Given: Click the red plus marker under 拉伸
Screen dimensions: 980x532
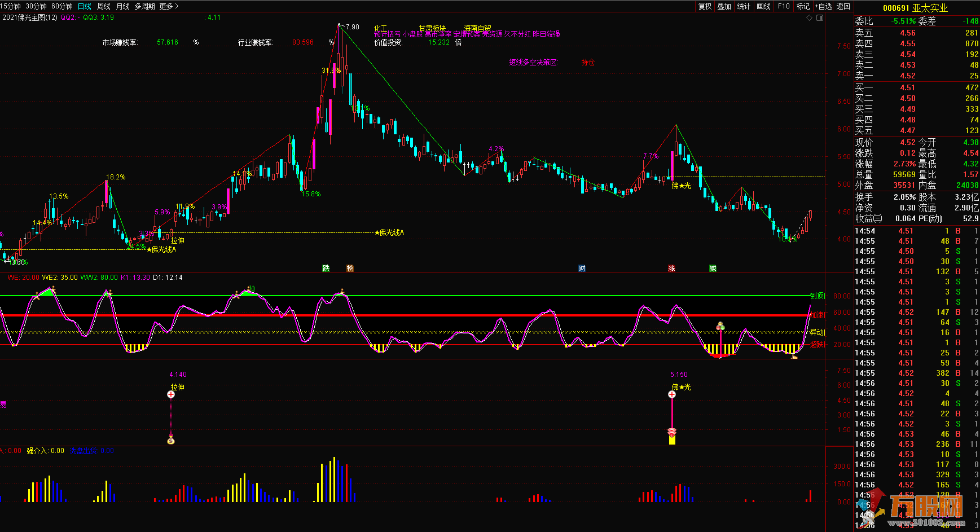Looking at the screenshot, I should point(171,394).
